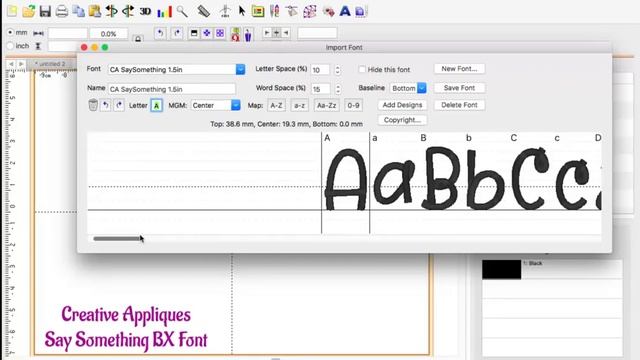Click the scale percentage field 0.0%

tap(109, 33)
